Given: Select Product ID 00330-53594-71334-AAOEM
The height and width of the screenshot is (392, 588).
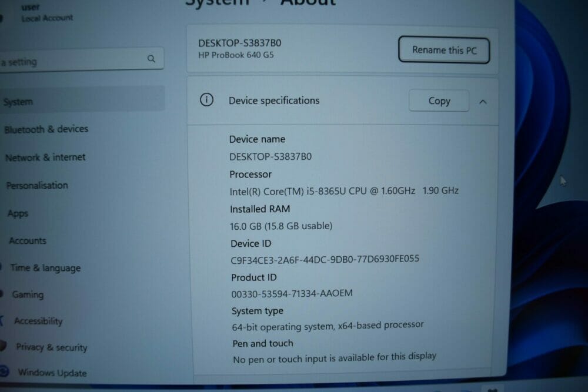Looking at the screenshot, I should point(292,293).
